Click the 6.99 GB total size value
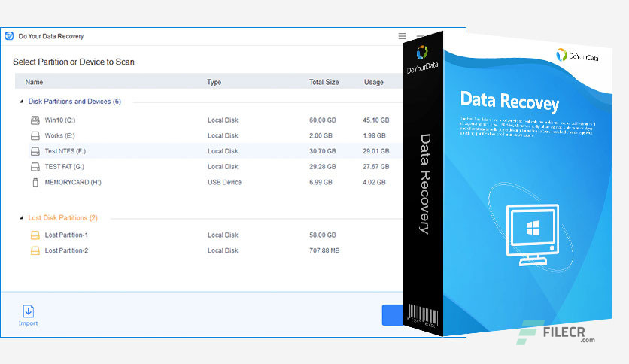The width and height of the screenshot is (629, 364). [x=321, y=182]
